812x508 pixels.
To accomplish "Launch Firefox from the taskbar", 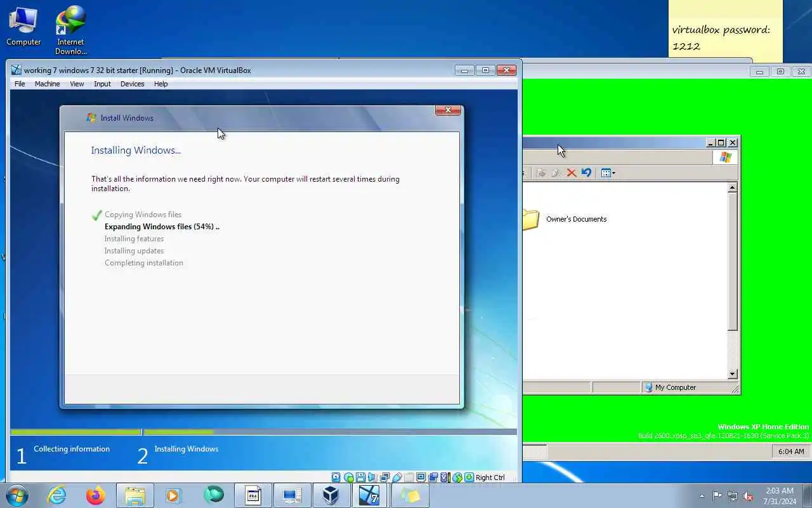I will [96, 495].
